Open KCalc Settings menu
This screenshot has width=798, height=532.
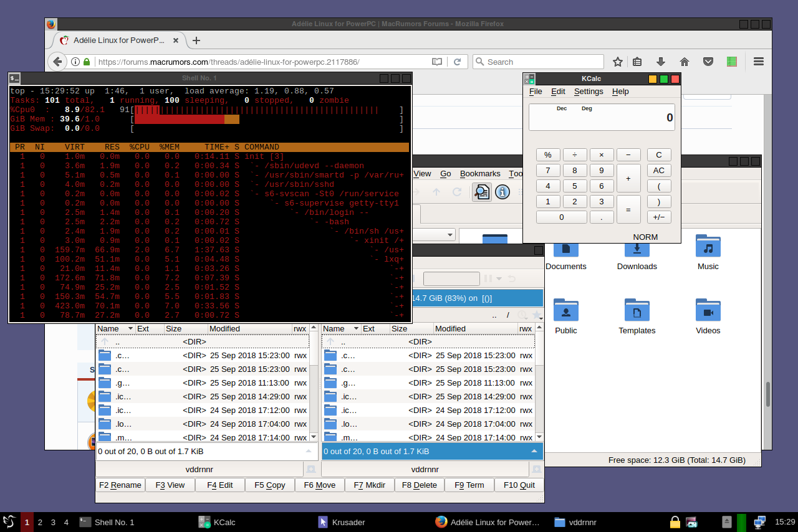click(589, 91)
